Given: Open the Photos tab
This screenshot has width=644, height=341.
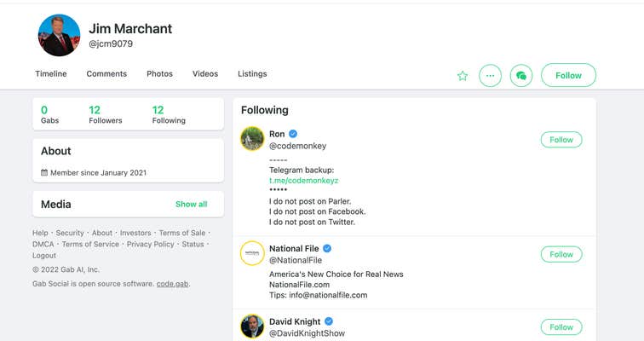Looking at the screenshot, I should (x=159, y=74).
